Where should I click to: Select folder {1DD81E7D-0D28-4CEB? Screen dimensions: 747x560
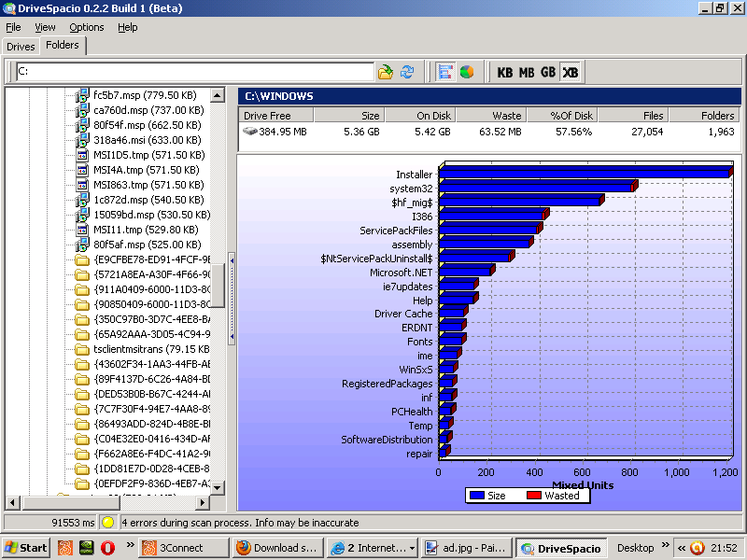tap(151, 469)
